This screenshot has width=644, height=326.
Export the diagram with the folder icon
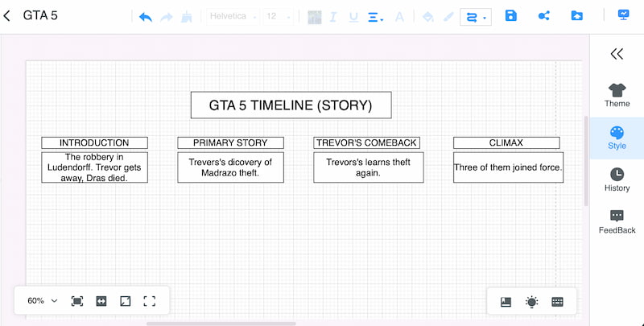coord(576,15)
